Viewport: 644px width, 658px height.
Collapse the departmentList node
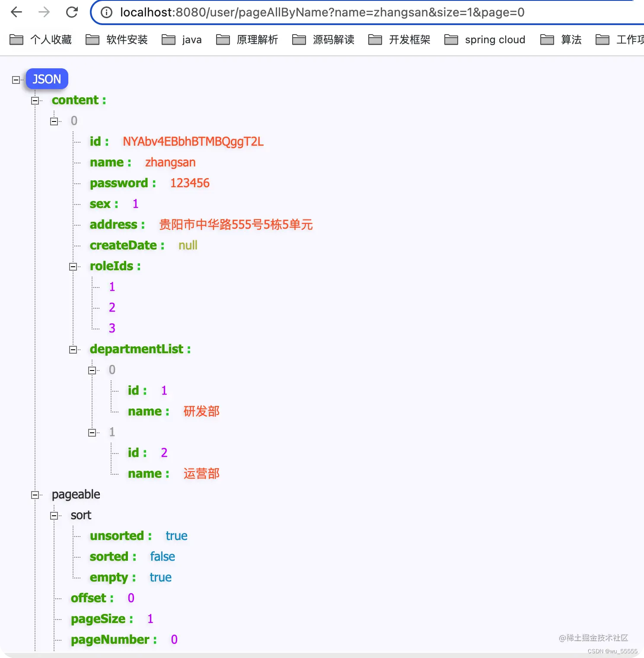pos(73,349)
